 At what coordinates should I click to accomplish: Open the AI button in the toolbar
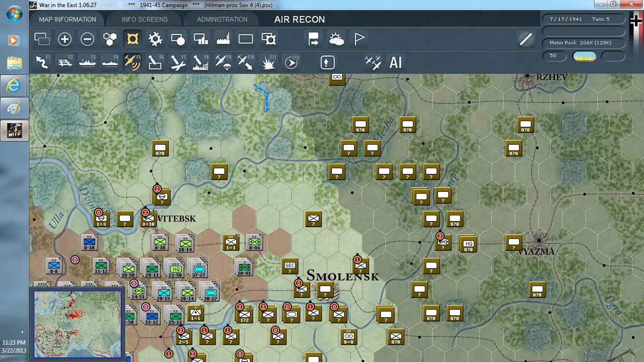(396, 62)
